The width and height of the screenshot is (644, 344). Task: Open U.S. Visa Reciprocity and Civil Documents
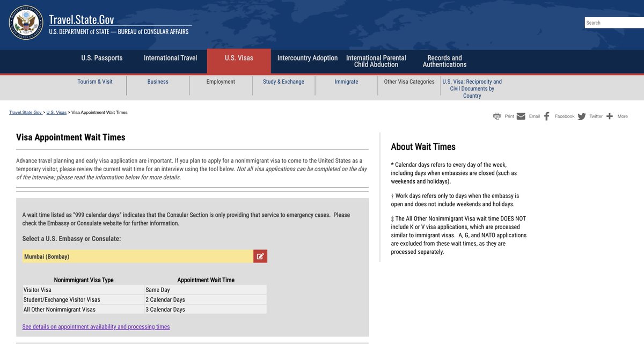pos(472,89)
